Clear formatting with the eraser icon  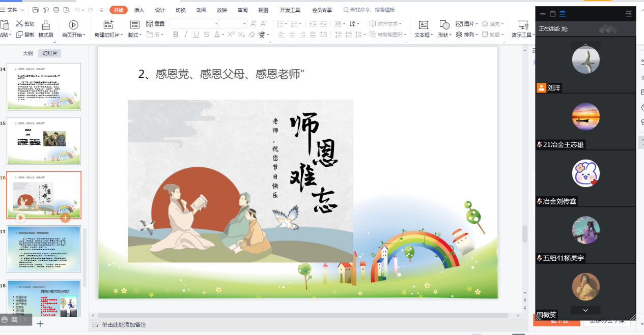252,35
